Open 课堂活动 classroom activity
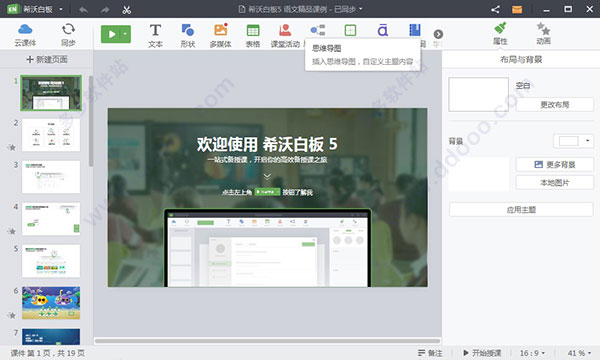The height and width of the screenshot is (360, 600). (x=285, y=35)
